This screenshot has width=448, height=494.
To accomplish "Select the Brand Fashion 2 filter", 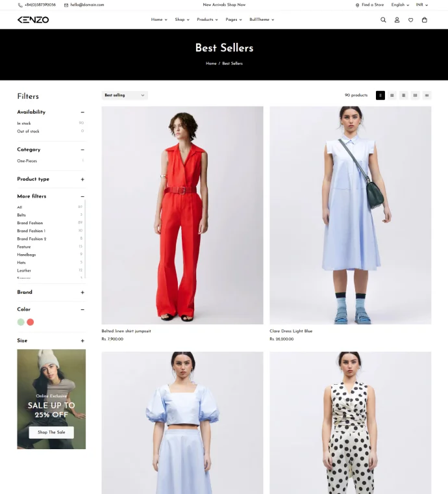I will coord(31,239).
